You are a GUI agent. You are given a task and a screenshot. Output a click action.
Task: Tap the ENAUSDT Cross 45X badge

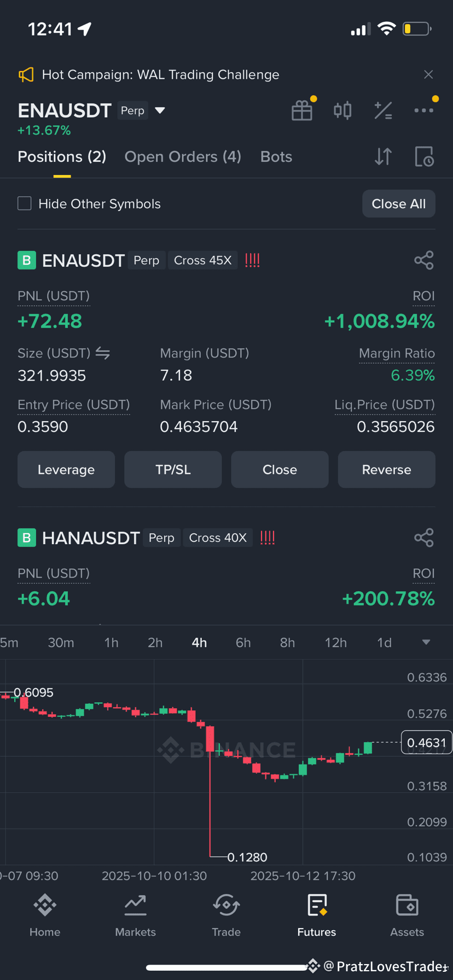pos(203,260)
